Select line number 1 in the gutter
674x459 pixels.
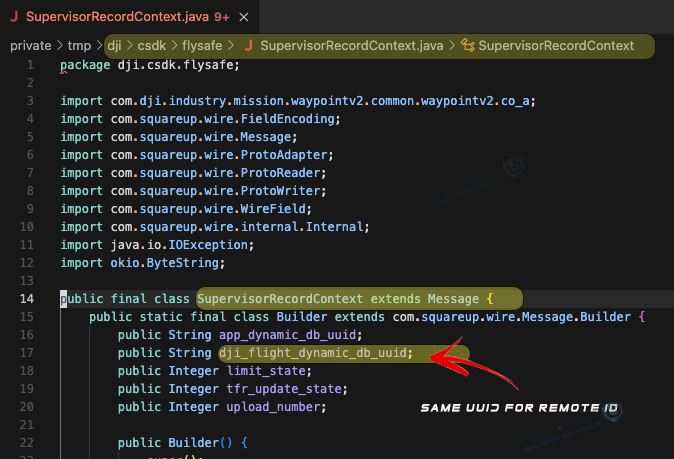[x=30, y=65]
